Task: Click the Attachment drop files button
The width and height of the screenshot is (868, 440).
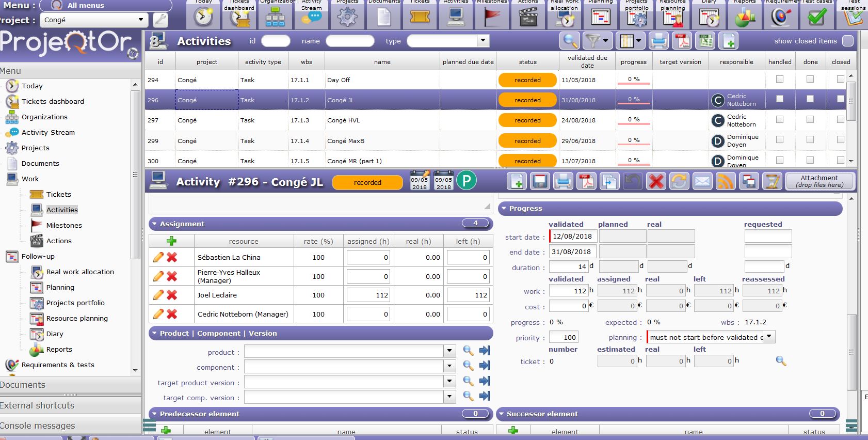Action: (x=819, y=181)
